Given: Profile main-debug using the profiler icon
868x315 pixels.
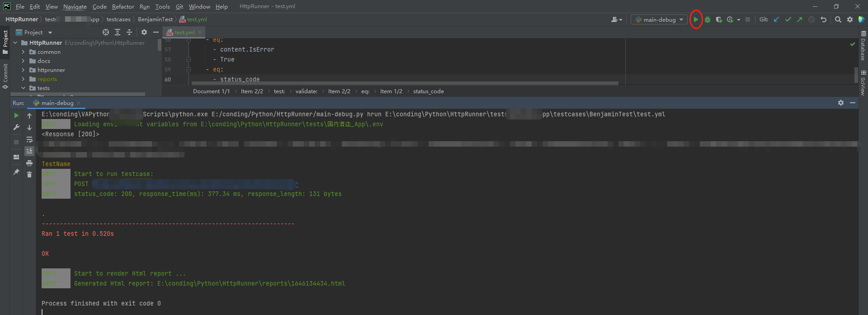Looking at the screenshot, I should tap(730, 19).
